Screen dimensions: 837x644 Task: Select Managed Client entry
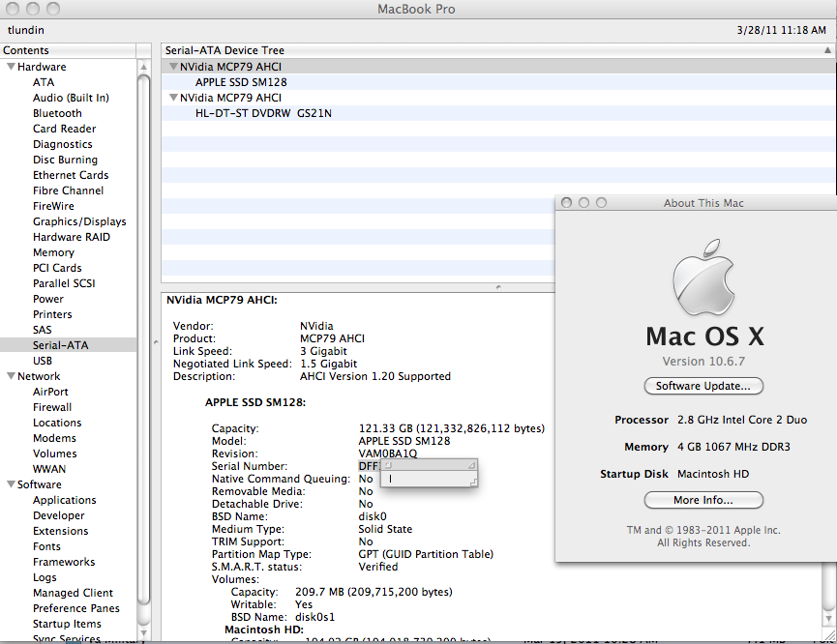(73, 593)
